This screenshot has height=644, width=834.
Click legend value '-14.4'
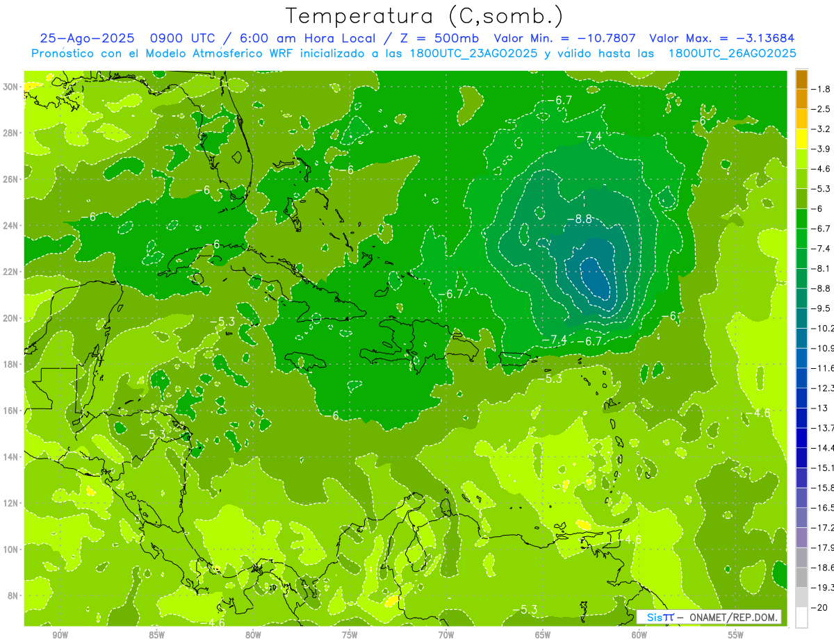(821, 448)
